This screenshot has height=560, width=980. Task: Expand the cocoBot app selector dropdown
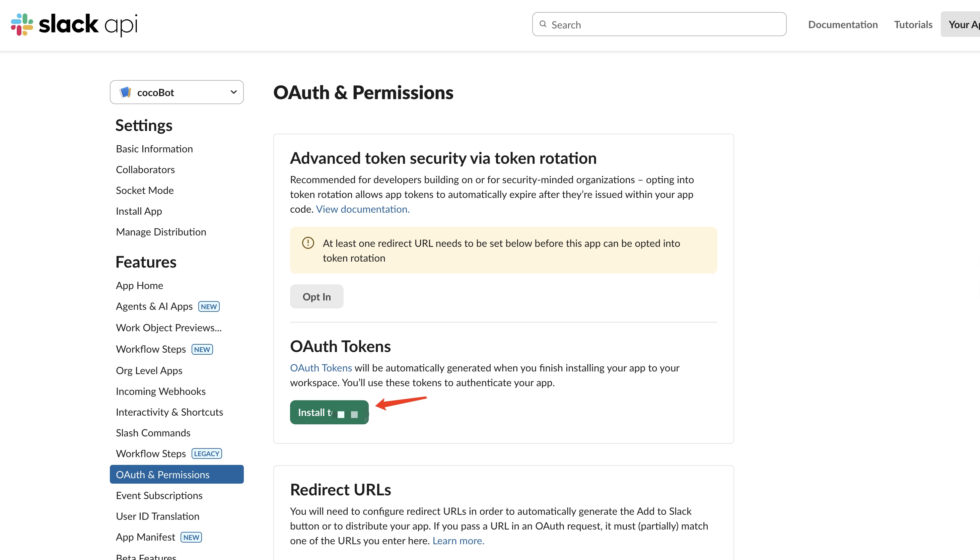[233, 92]
